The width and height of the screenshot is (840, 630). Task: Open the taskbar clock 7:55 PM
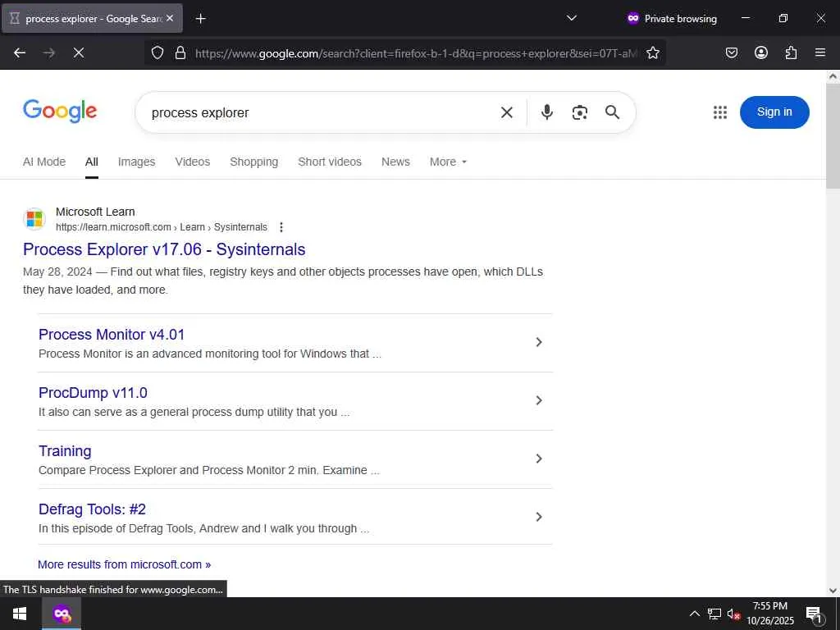click(x=770, y=614)
